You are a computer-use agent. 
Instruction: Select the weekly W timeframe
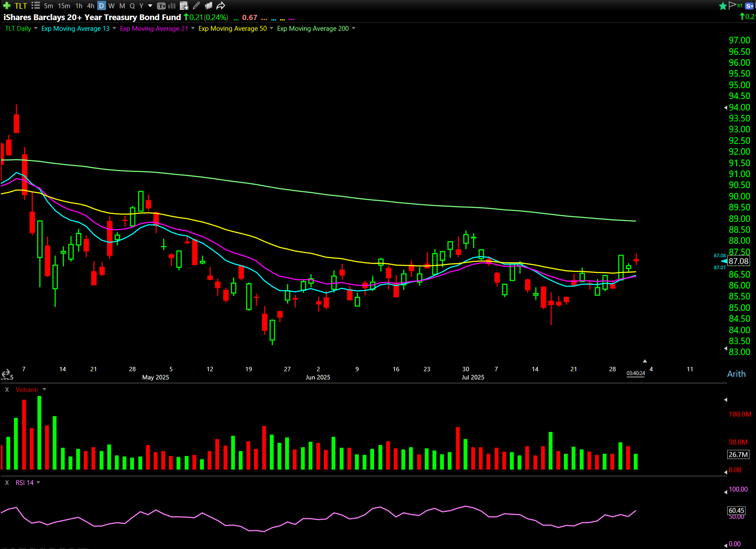point(111,6)
